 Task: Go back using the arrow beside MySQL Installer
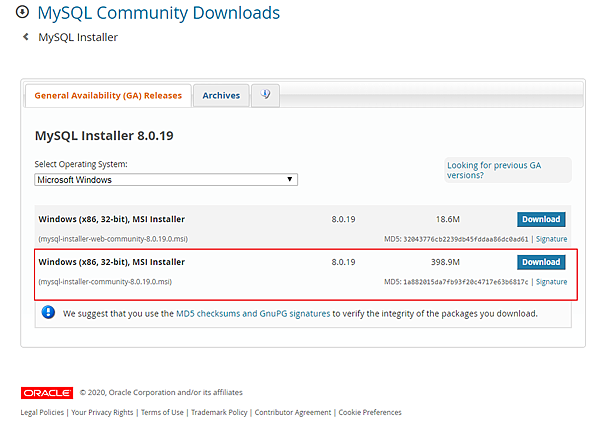26,37
